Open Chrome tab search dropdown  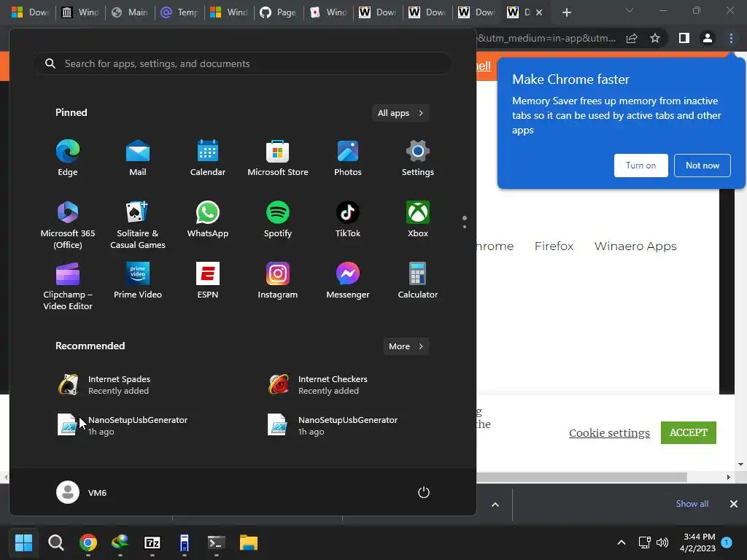tap(630, 10)
